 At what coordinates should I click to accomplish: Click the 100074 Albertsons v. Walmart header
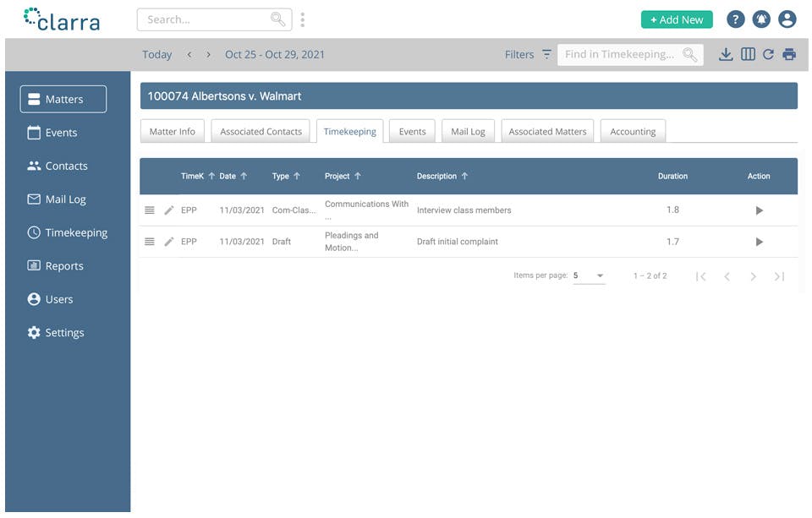(469, 95)
